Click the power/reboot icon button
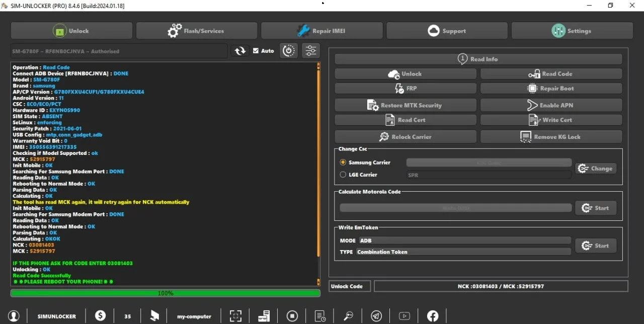Screen dimensions: 644x324 [x=289, y=51]
